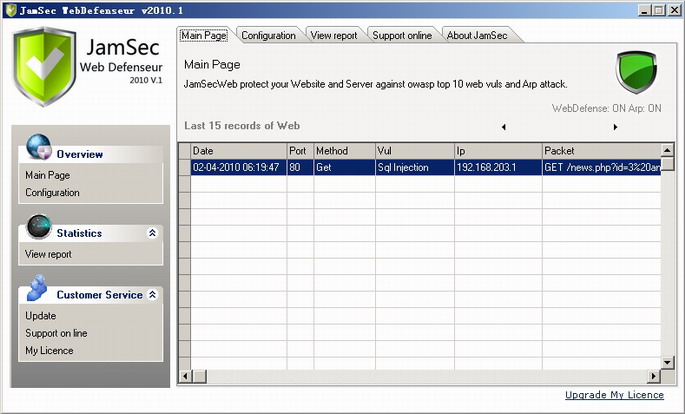Click the Customer Service people icon
This screenshot has height=414, width=685.
point(37,287)
